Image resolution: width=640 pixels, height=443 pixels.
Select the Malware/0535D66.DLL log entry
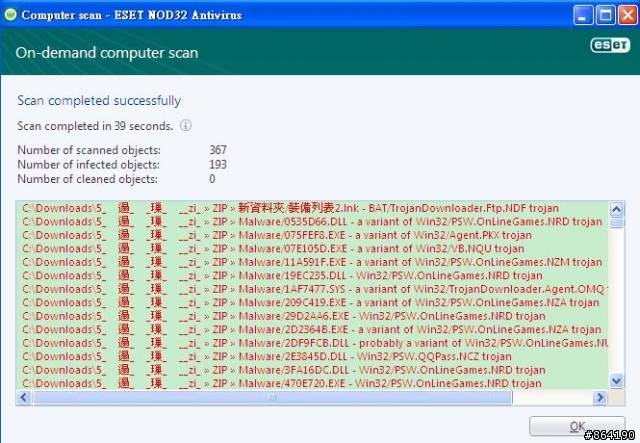pos(313,222)
